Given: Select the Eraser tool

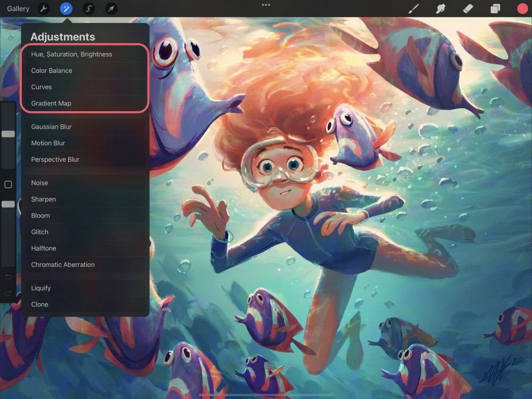Looking at the screenshot, I should 468,9.
